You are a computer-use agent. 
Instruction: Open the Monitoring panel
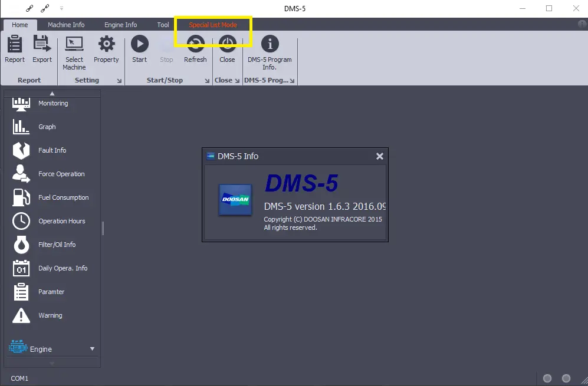coord(52,104)
